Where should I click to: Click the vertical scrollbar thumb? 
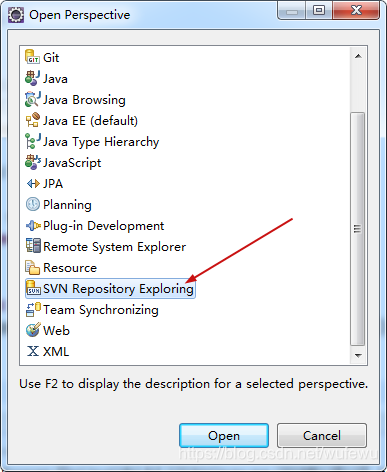coord(358,229)
